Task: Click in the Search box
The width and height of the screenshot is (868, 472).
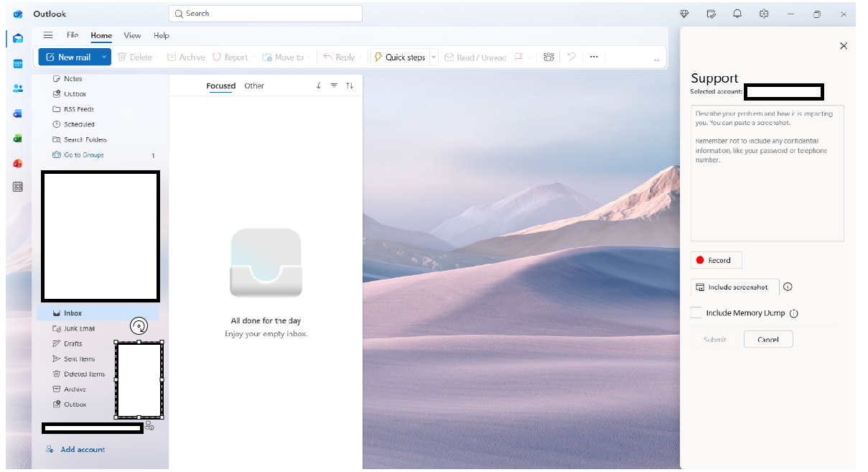Action: coord(266,14)
